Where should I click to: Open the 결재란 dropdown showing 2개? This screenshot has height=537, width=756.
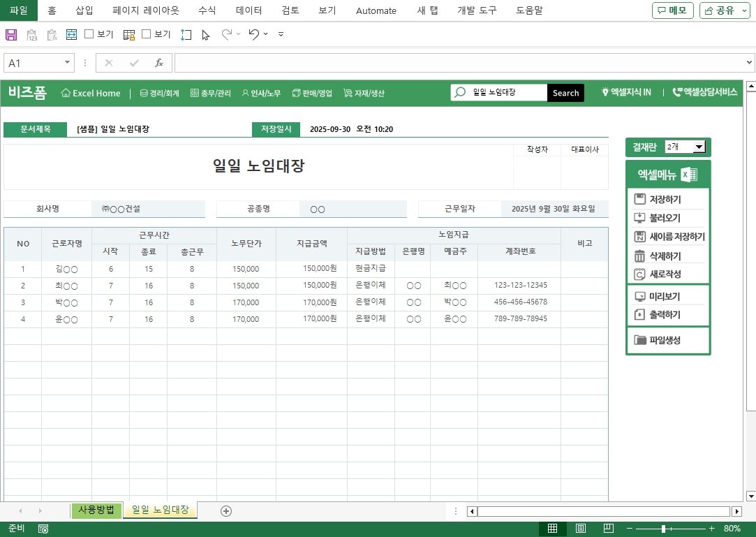point(699,147)
